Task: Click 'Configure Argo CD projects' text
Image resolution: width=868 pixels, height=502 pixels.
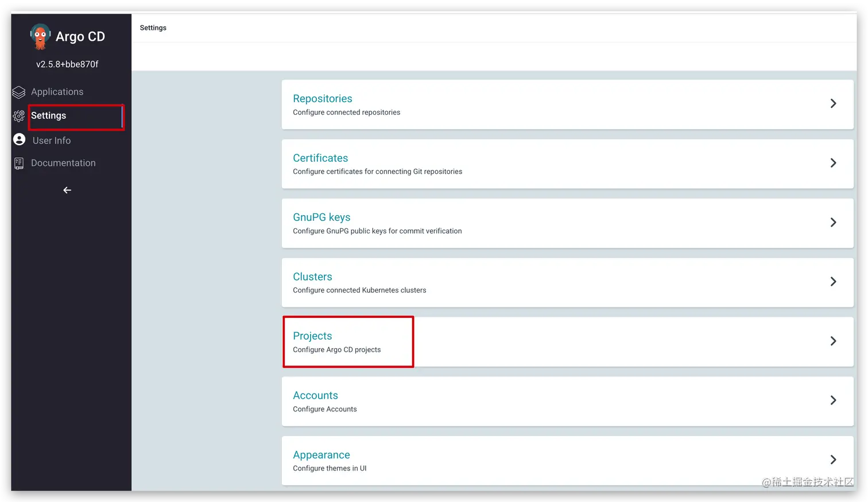Action: (336, 350)
